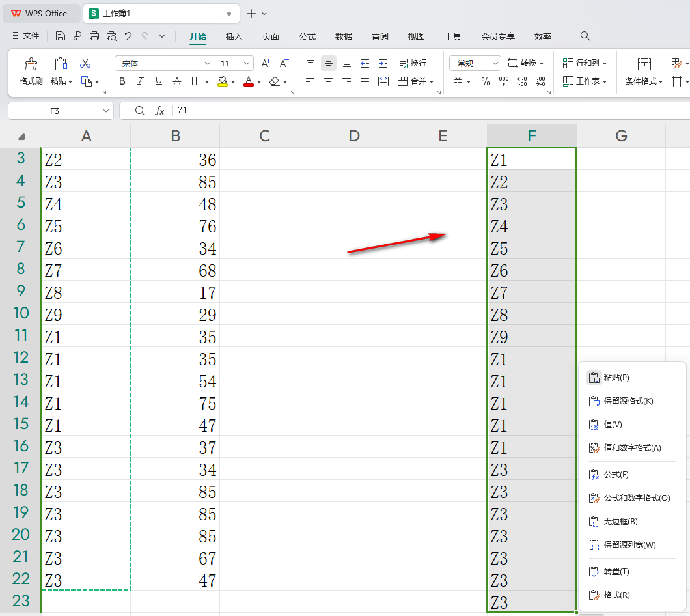The height and width of the screenshot is (616, 690).
Task: Click the Wrap Text button
Action: (412, 63)
